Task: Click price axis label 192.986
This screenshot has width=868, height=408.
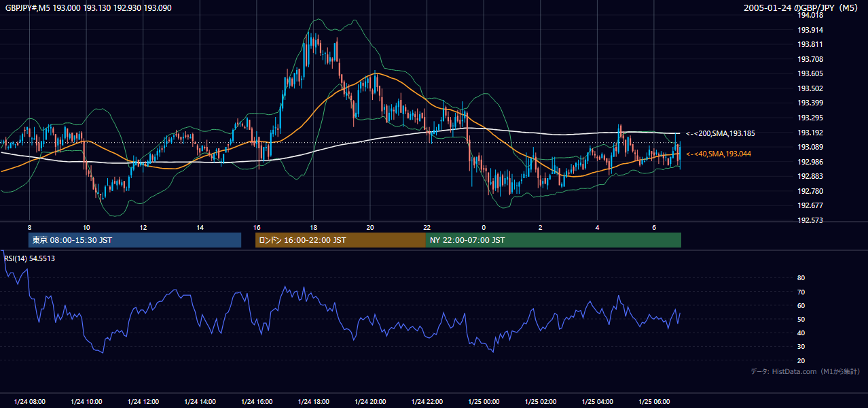Action: coord(810,163)
